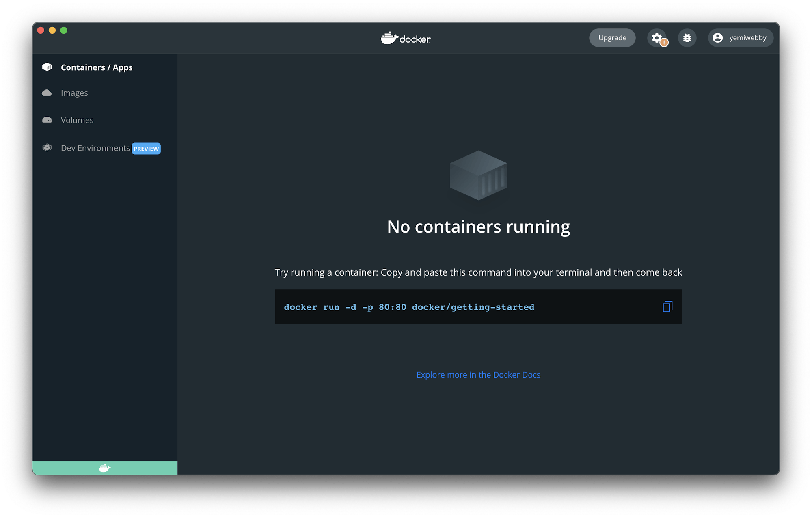The width and height of the screenshot is (812, 518).
Task: Open the Troubleshoot bug icon
Action: pos(687,37)
